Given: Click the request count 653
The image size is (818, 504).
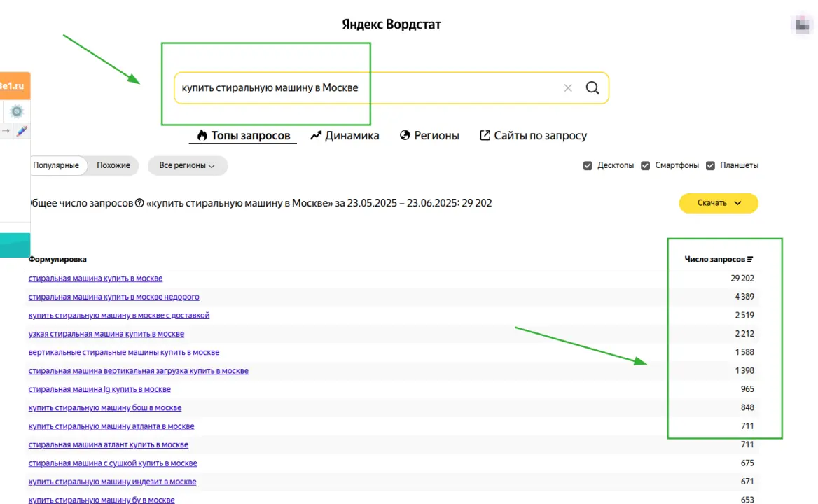Looking at the screenshot, I should [747, 500].
